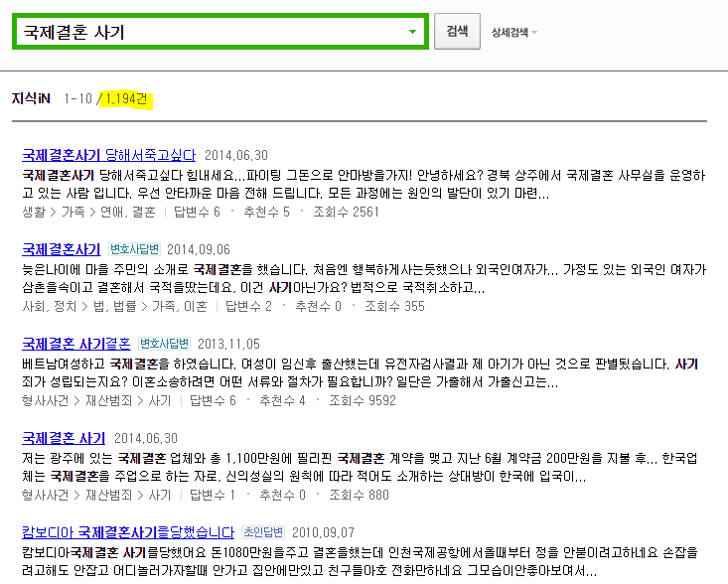This screenshot has height=584, width=728.
Task: Click the category path 사회, 정치 > 법, 법률 > 가족, 이혼
Action: coord(114,306)
